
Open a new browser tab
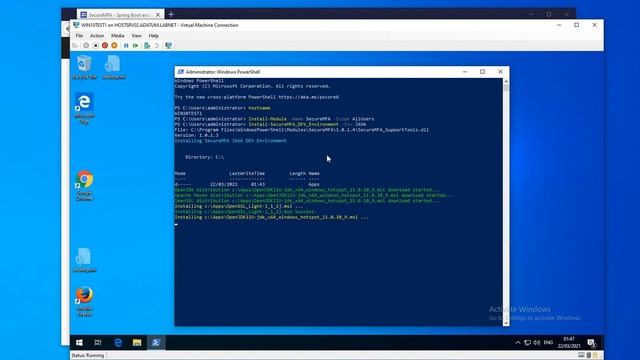(x=171, y=15)
